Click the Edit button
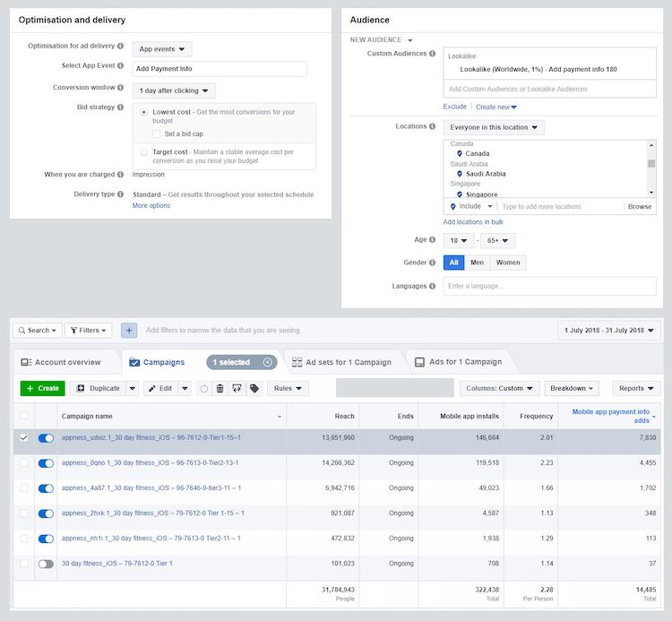Screen dimensions: 672x621 click(x=160, y=388)
